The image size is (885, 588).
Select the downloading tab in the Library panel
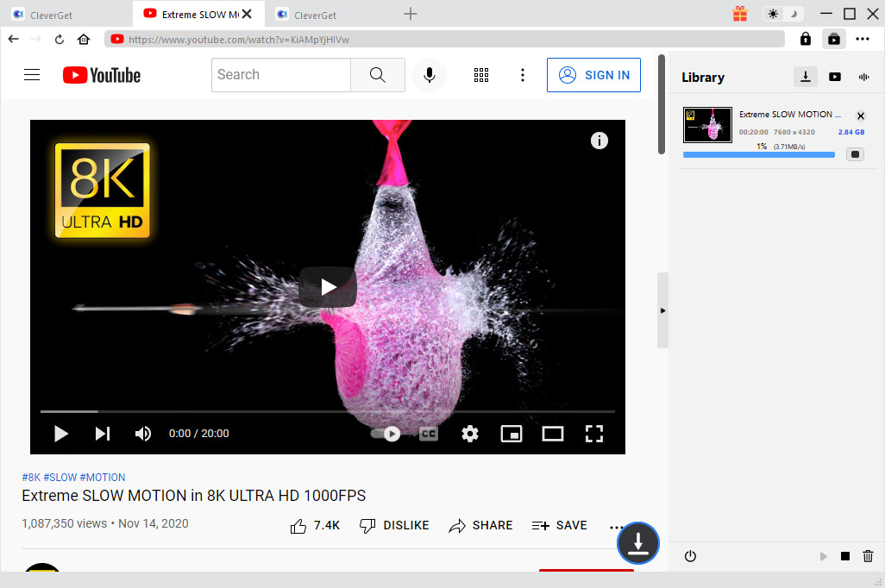point(806,77)
